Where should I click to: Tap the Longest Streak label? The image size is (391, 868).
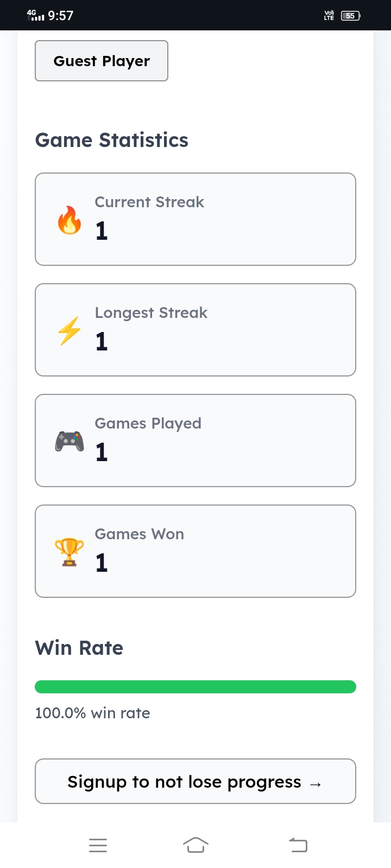[151, 313]
